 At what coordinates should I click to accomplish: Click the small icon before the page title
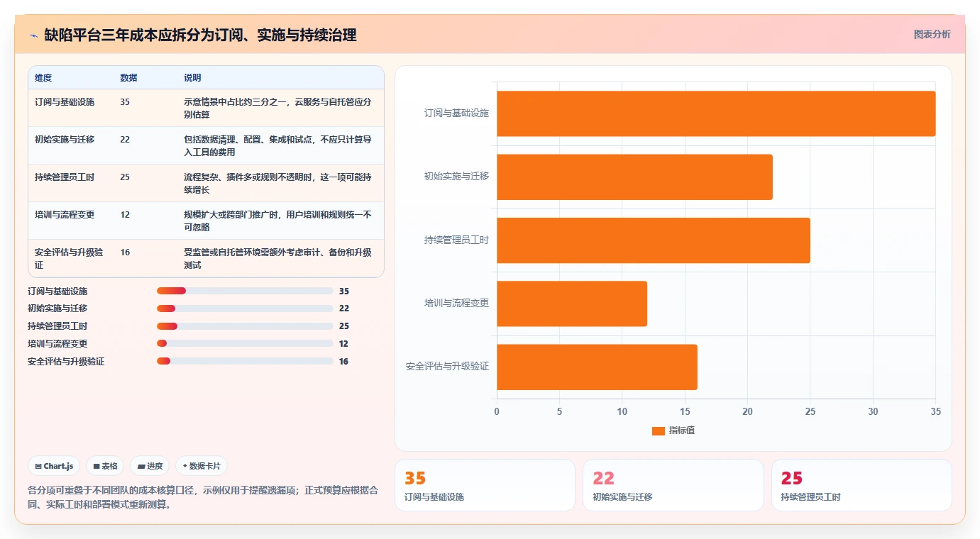click(33, 35)
